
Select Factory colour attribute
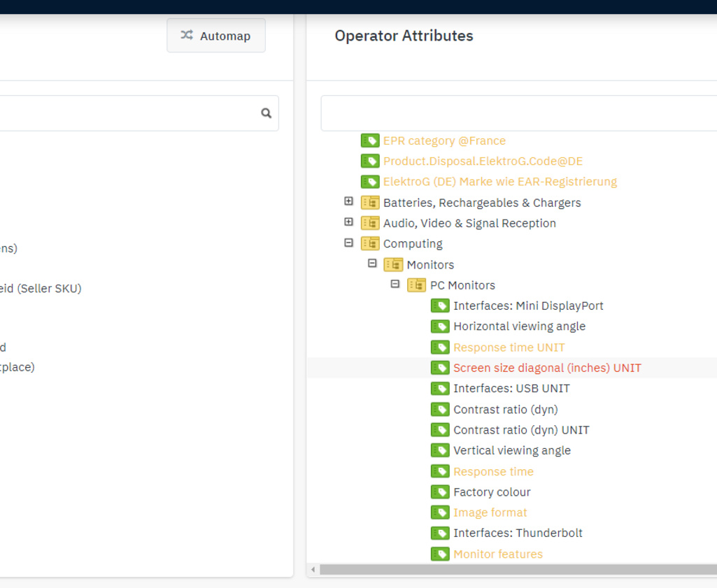492,492
